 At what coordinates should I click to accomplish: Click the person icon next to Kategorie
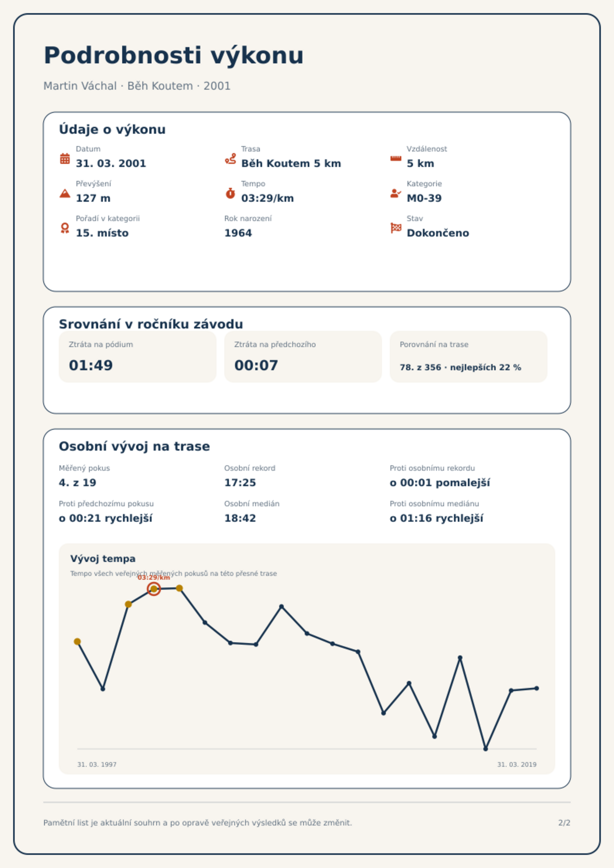396,193
